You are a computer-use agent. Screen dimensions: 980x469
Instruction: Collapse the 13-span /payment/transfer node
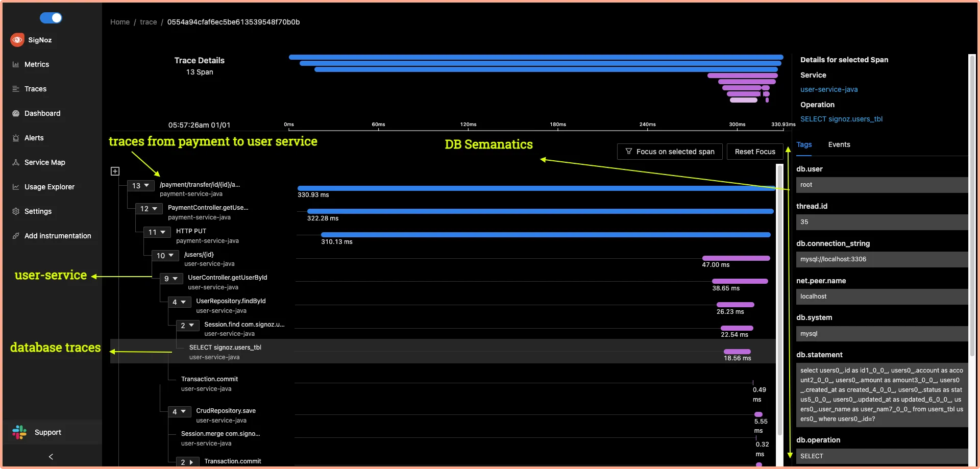click(140, 186)
